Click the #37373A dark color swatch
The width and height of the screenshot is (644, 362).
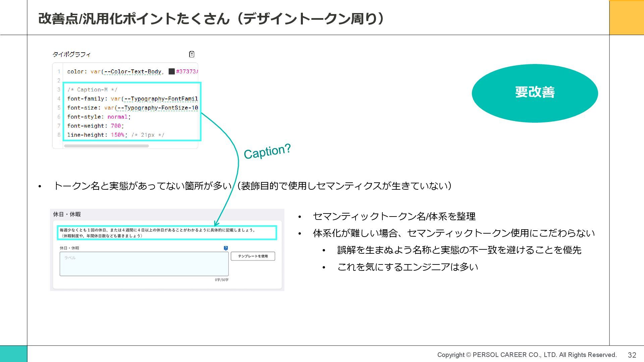click(x=171, y=71)
